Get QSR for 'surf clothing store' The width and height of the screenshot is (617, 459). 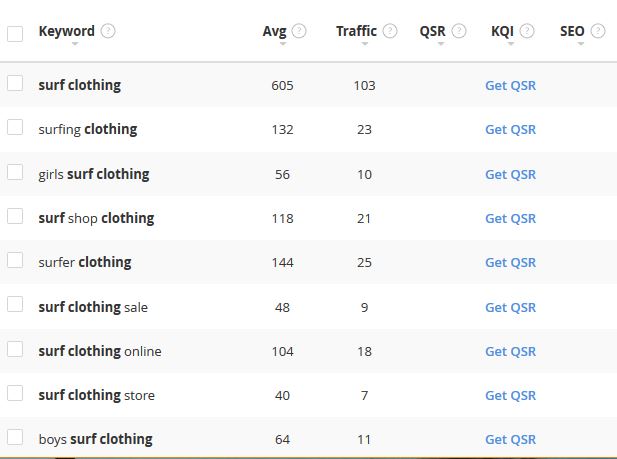click(510, 395)
